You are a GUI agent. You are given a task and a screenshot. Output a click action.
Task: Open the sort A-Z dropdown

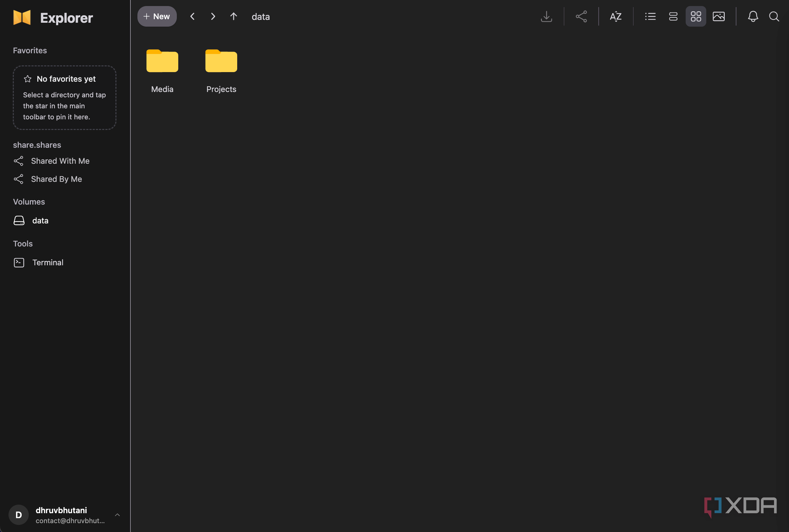pos(615,16)
